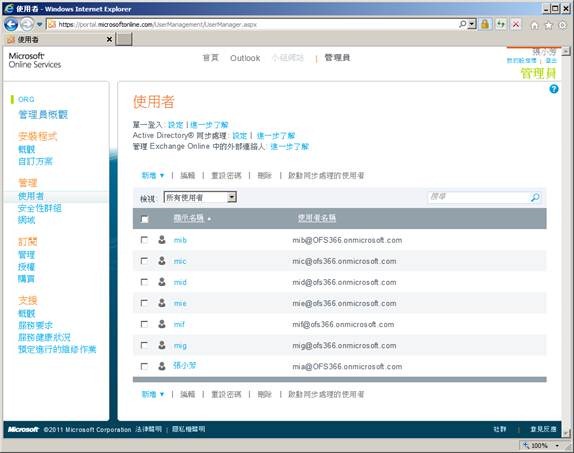Click the refresh page icon
Viewport: 574px width, 453px height.
[x=501, y=25]
